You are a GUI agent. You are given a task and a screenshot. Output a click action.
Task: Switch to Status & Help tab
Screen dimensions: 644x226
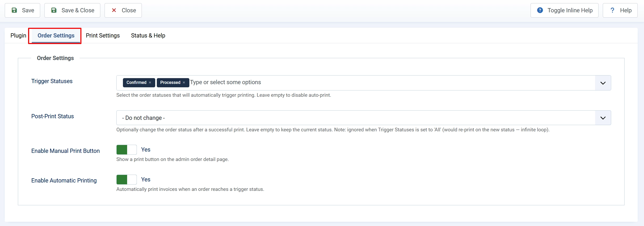[148, 35]
